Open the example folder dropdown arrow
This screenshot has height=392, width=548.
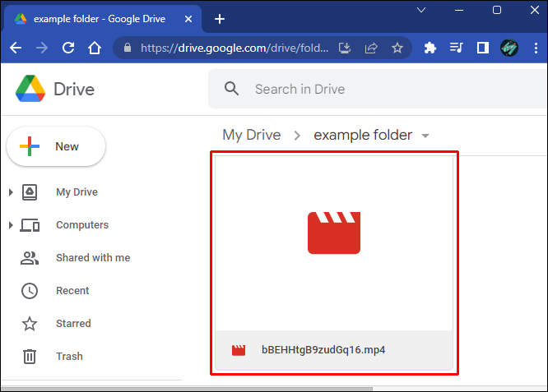(425, 136)
